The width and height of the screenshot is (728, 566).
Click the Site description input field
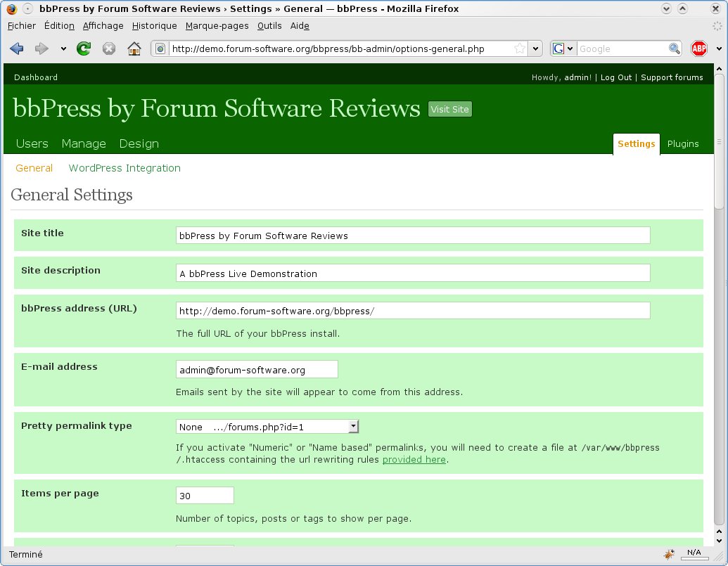coord(413,274)
